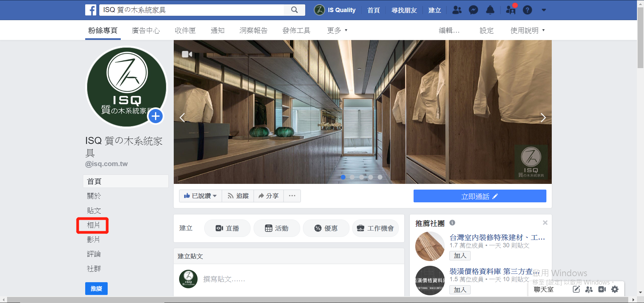This screenshot has height=303, width=644.
Task: Click 建立 in the top bar
Action: [x=434, y=10]
